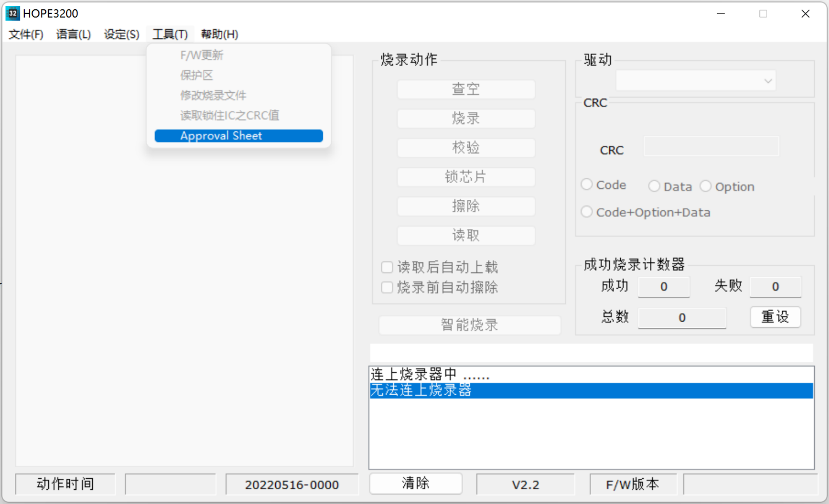
Task: Select the Data radio button
Action: pyautogui.click(x=654, y=186)
